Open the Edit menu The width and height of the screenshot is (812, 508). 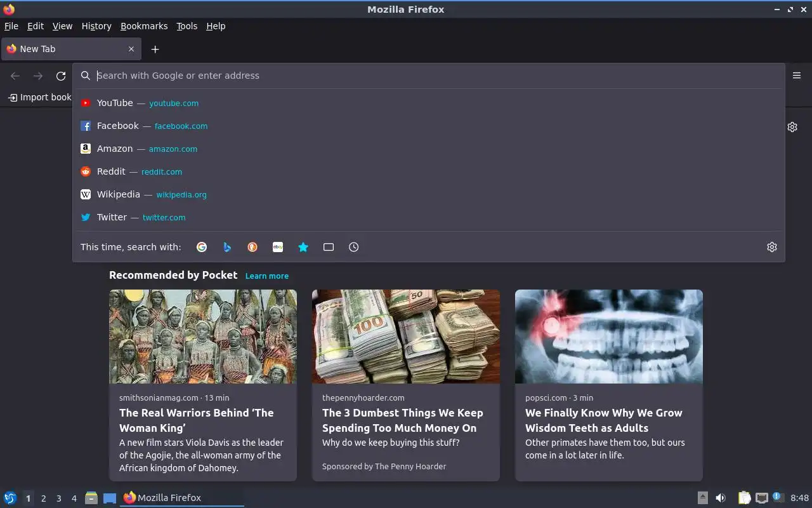[36, 26]
